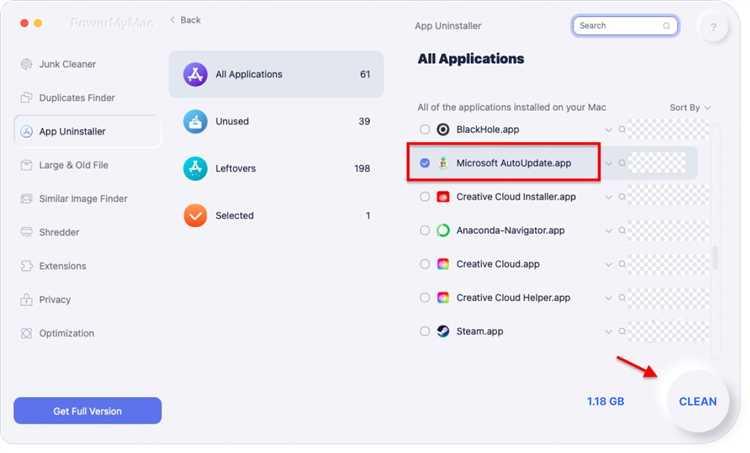Expand the Anaconda-Navigator.app row chevron
This screenshot has width=750, height=453.
[608, 231]
